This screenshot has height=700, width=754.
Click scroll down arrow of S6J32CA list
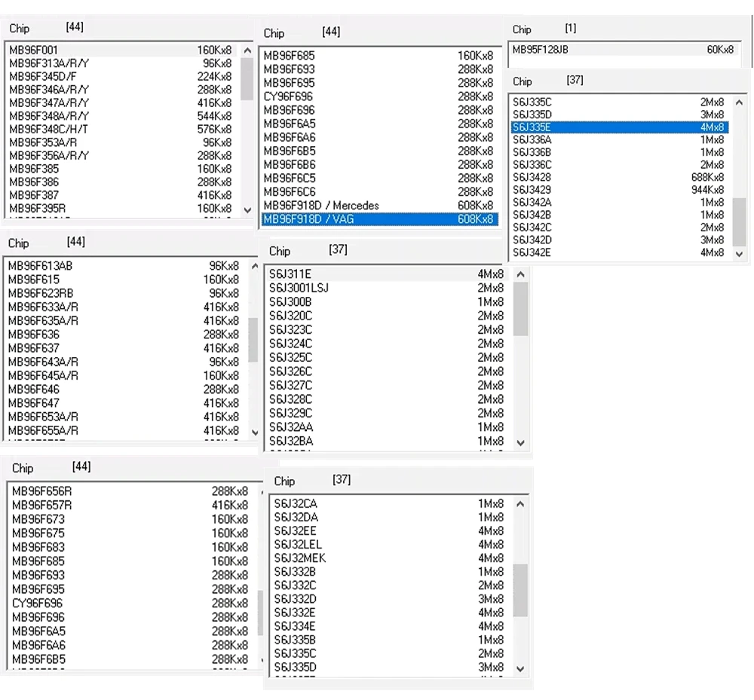521,668
